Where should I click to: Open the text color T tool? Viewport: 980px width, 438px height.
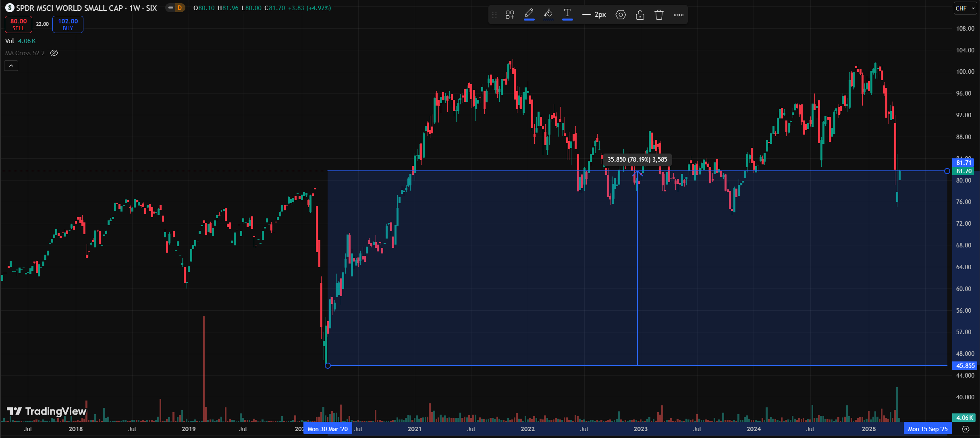(x=567, y=14)
